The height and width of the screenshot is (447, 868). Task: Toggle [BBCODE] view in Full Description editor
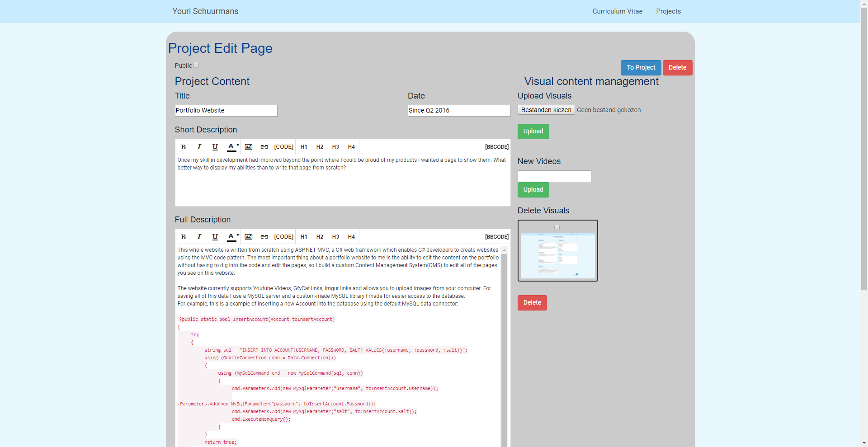click(497, 237)
